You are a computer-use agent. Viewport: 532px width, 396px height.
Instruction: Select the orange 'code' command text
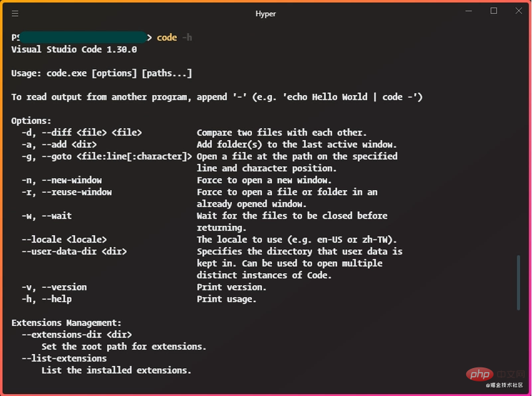(x=166, y=38)
